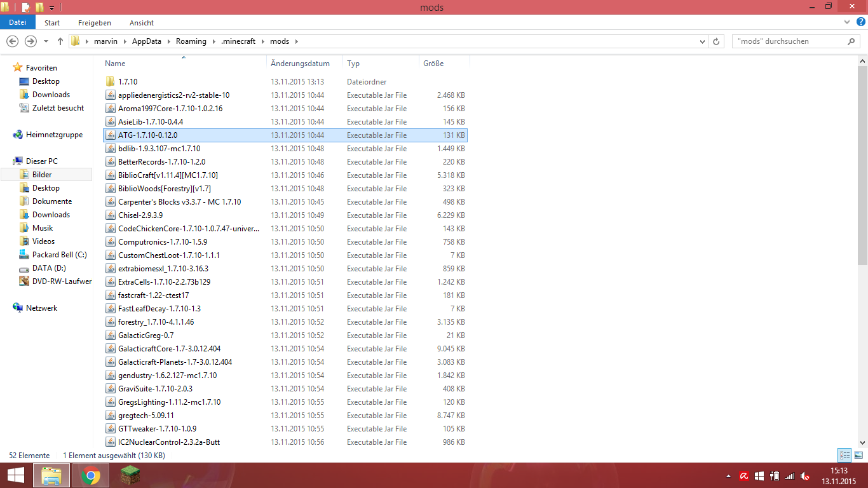Open the address bar history dropdown
Viewport: 868px width, 488px height.
pos(702,41)
